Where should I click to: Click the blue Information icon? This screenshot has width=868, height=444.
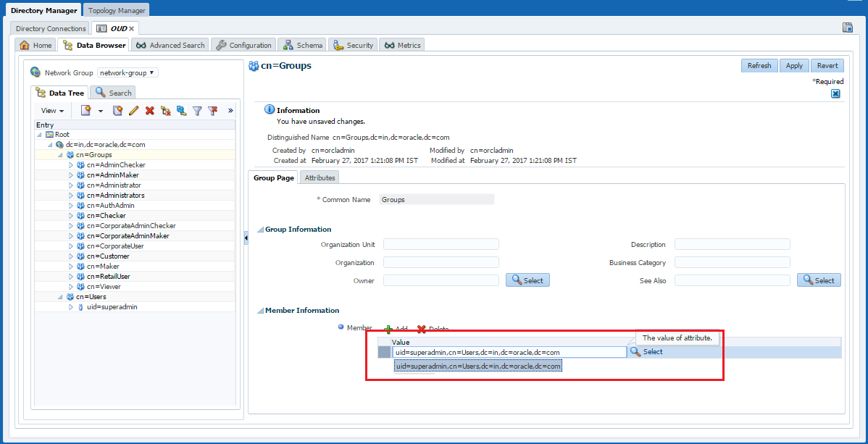(270, 109)
